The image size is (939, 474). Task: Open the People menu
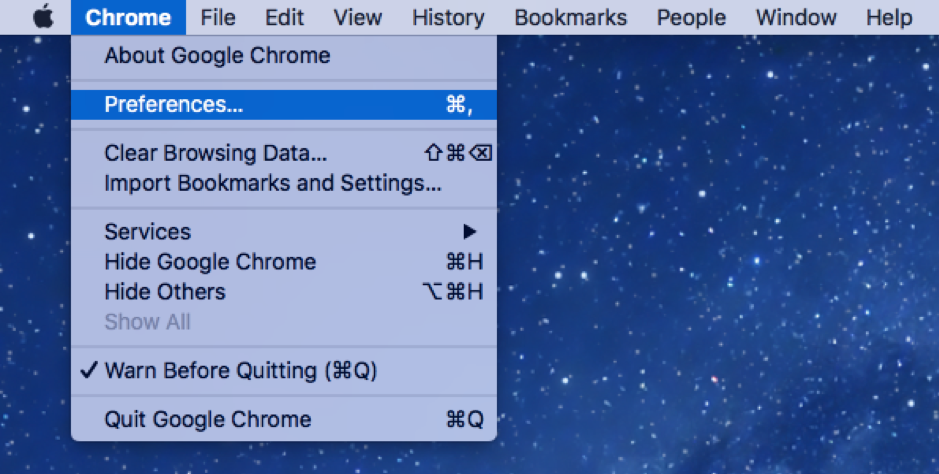point(691,17)
